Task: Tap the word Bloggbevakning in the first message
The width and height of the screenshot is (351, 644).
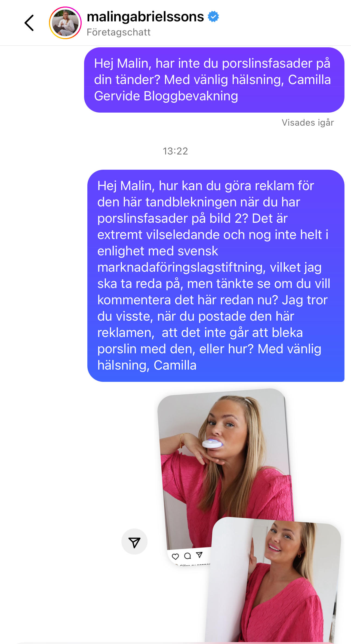Action: tap(191, 96)
